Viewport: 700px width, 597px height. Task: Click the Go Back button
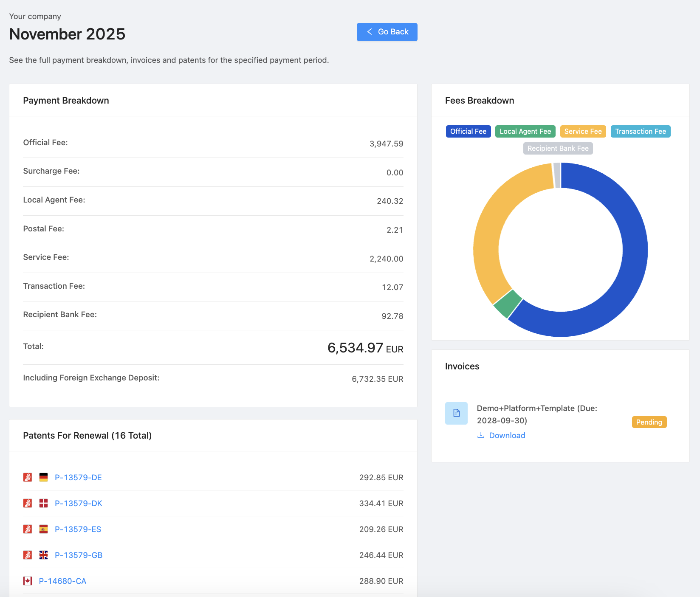coord(387,32)
